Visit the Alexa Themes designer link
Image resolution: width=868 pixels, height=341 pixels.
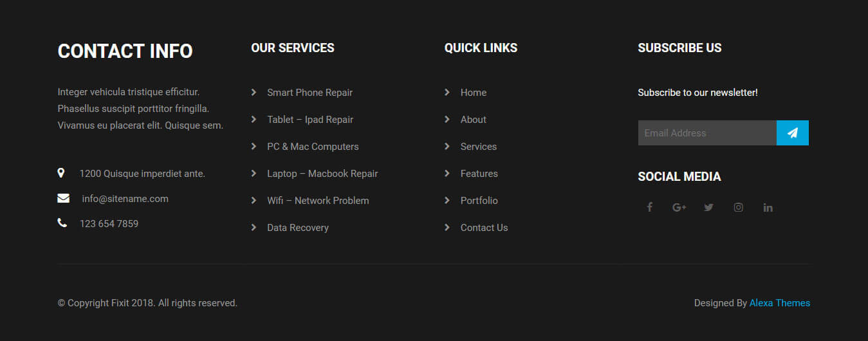[780, 303]
